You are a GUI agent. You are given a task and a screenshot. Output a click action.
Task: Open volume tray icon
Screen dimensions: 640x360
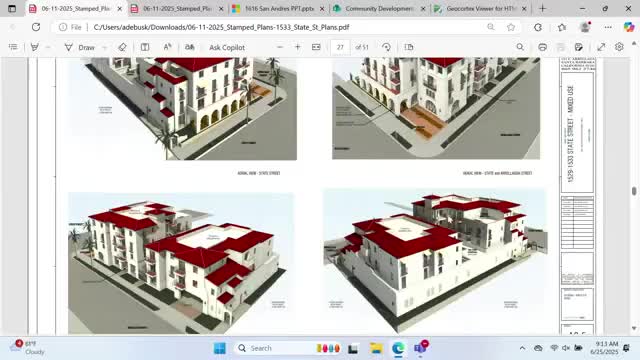[x=566, y=348]
